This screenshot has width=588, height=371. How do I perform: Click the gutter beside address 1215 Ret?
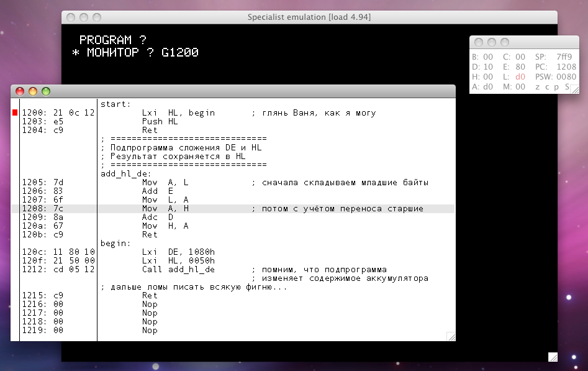pos(15,296)
